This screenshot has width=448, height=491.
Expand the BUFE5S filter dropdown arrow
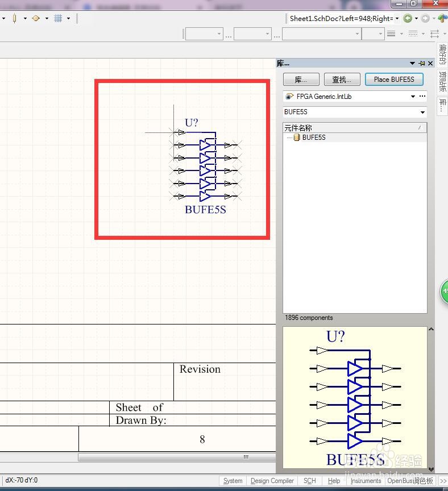pos(422,112)
